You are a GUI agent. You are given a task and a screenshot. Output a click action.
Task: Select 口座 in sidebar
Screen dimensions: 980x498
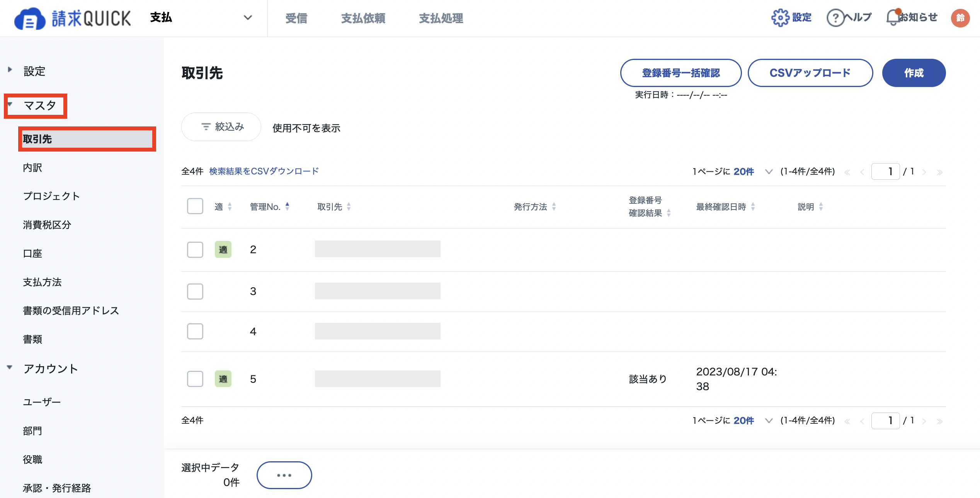32,253
